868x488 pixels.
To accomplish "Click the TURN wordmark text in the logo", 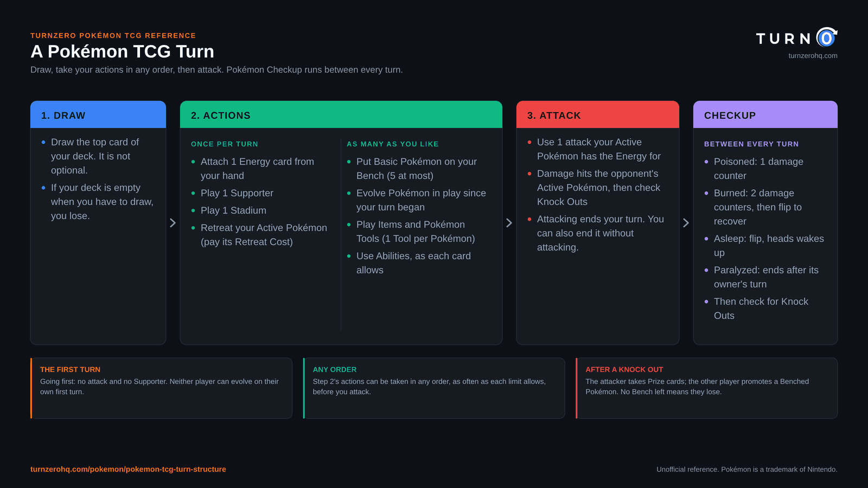I will coord(783,39).
